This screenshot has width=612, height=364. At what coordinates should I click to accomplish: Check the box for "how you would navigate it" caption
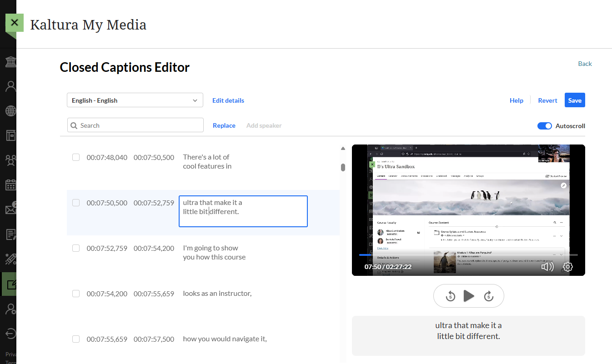76,339
